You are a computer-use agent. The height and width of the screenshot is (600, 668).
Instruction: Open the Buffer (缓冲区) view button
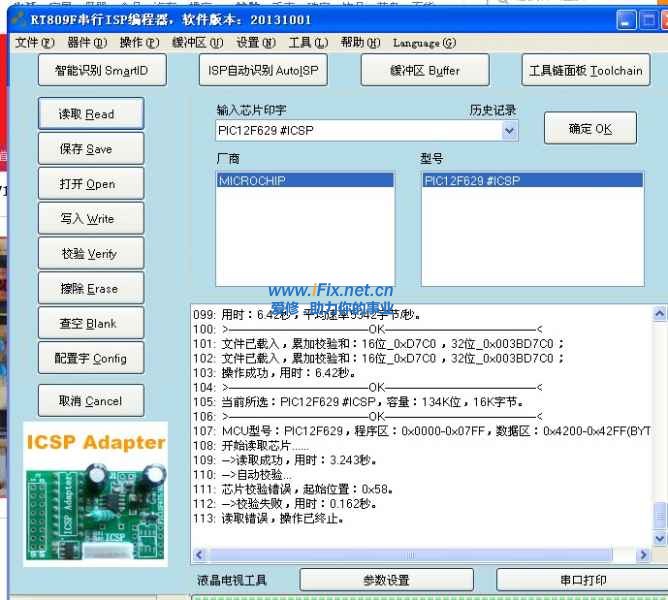click(x=425, y=71)
